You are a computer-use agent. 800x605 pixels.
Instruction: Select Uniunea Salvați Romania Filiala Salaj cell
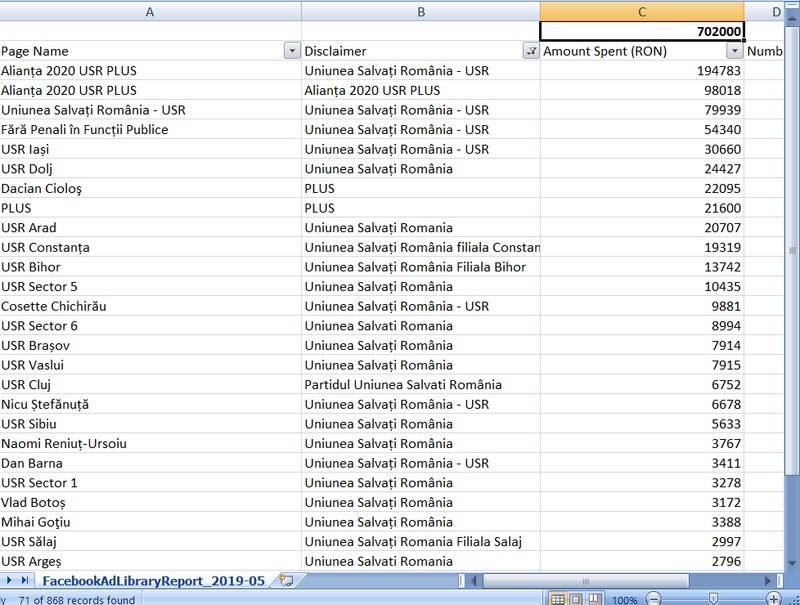tap(421, 542)
